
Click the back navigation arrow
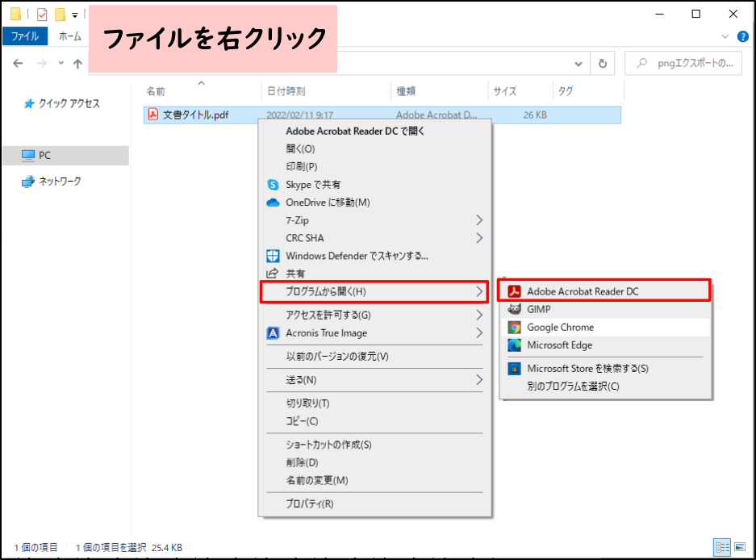[18, 63]
